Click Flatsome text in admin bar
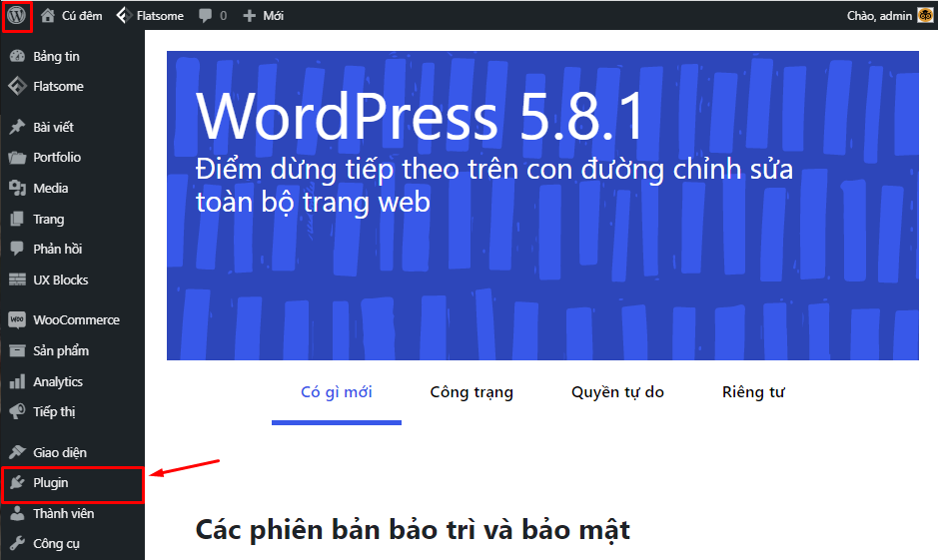 [x=160, y=16]
